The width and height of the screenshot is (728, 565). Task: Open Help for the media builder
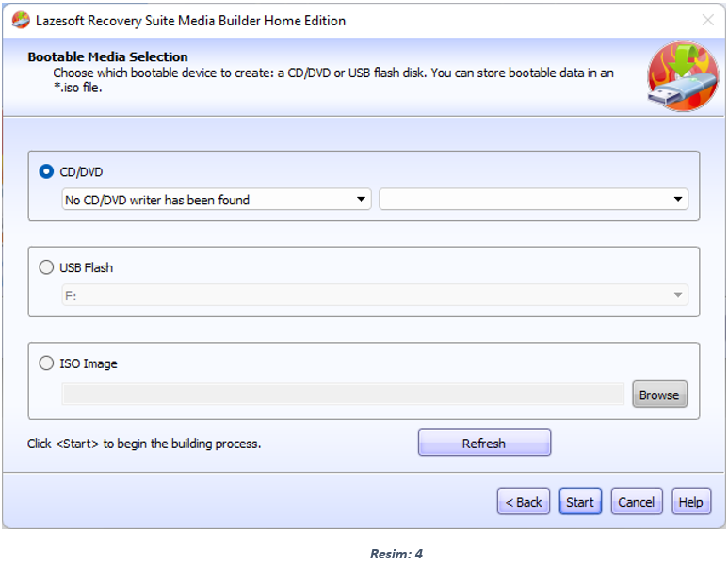click(690, 502)
